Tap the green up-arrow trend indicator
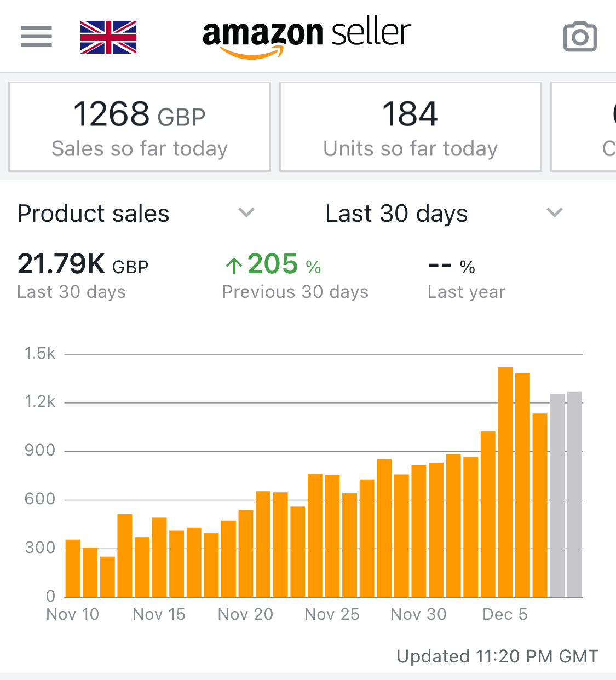Screen dimensions: 616x680 (x=234, y=266)
